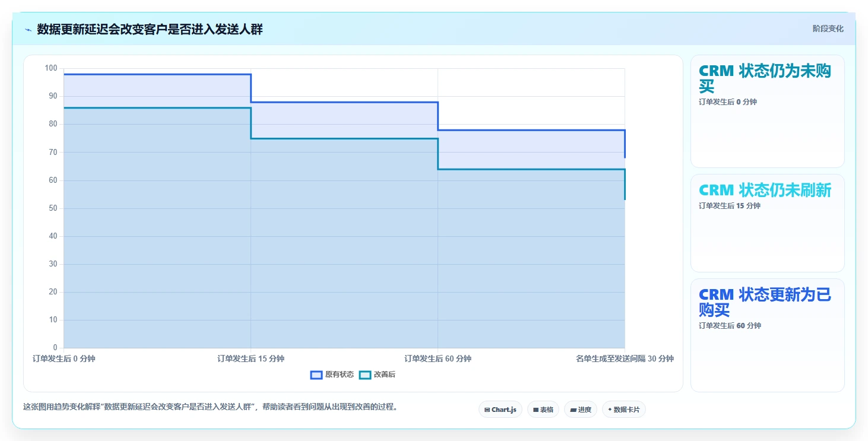Click the 阶段变化 label in header

tap(828, 29)
